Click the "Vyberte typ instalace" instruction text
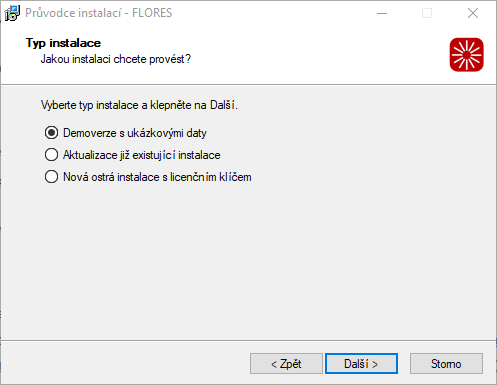Screen dimensions: 497x385 pyautogui.click(x=139, y=105)
